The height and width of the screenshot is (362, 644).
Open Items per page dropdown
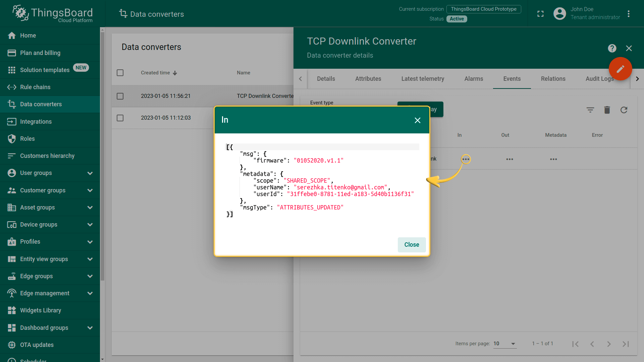click(505, 344)
